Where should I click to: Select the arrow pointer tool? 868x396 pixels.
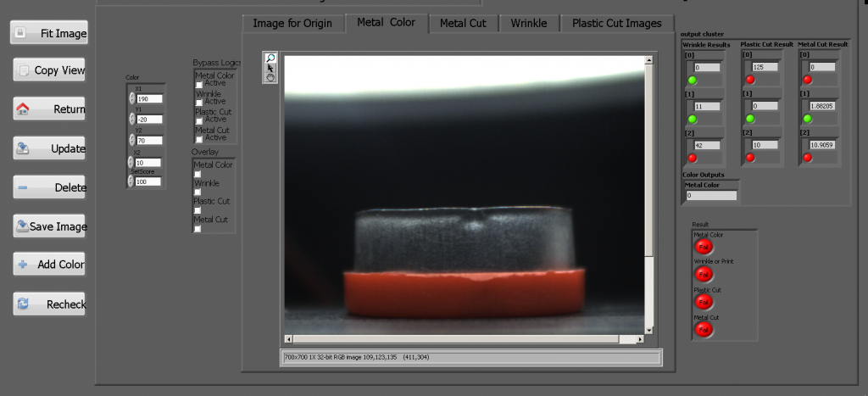point(270,68)
